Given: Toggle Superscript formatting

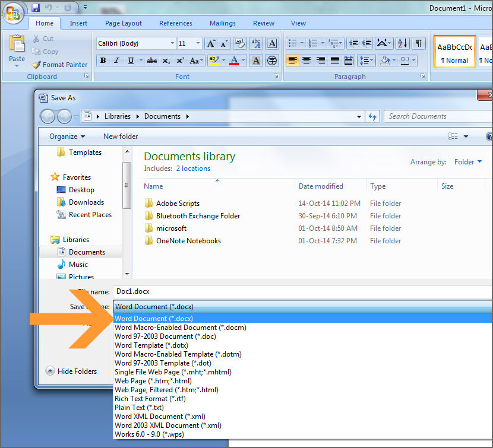Looking at the screenshot, I should 180,61.
